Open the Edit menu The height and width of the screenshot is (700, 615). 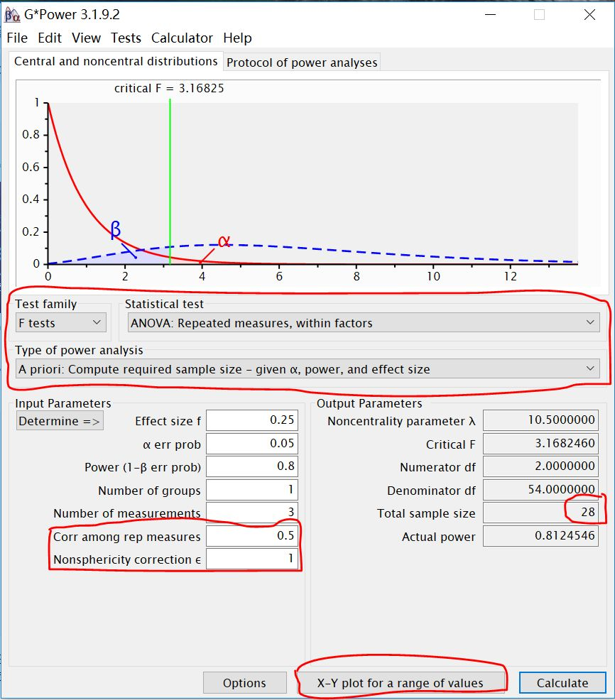[x=50, y=38]
